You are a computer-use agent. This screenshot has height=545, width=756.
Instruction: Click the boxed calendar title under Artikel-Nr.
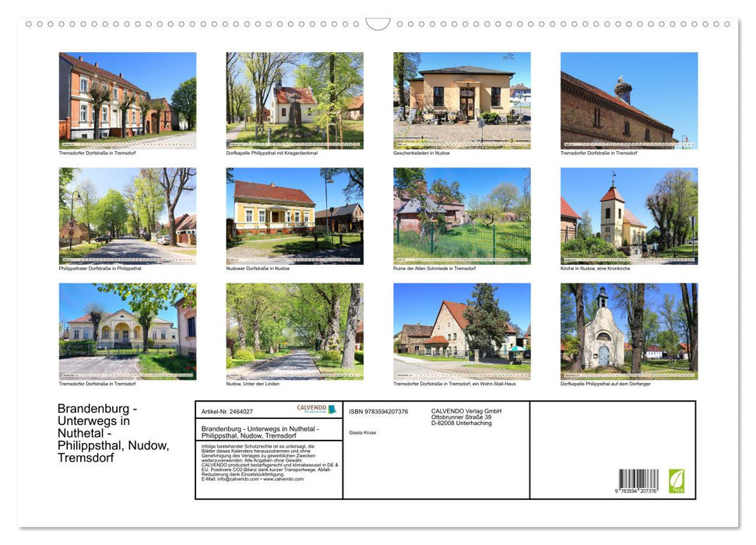tap(260, 431)
